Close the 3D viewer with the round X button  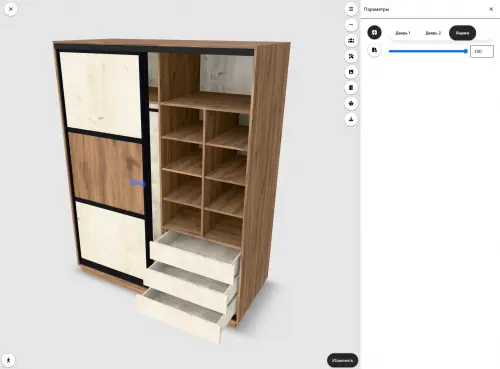pyautogui.click(x=11, y=9)
